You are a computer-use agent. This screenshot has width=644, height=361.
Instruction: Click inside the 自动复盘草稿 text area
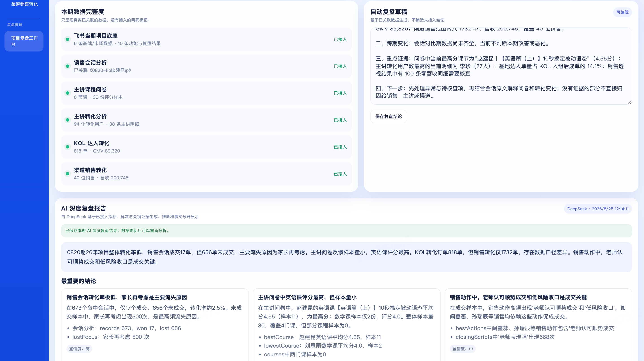pos(501,66)
